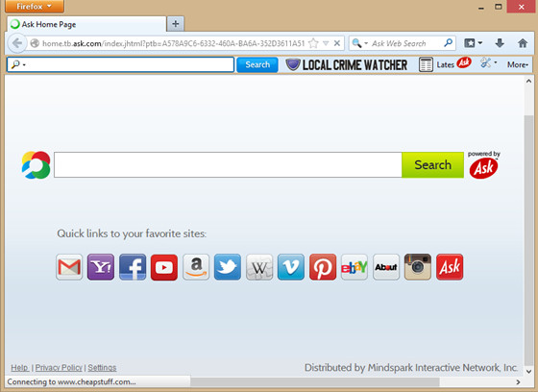
Task: Open the Latest news toolbar item
Action: (436, 64)
